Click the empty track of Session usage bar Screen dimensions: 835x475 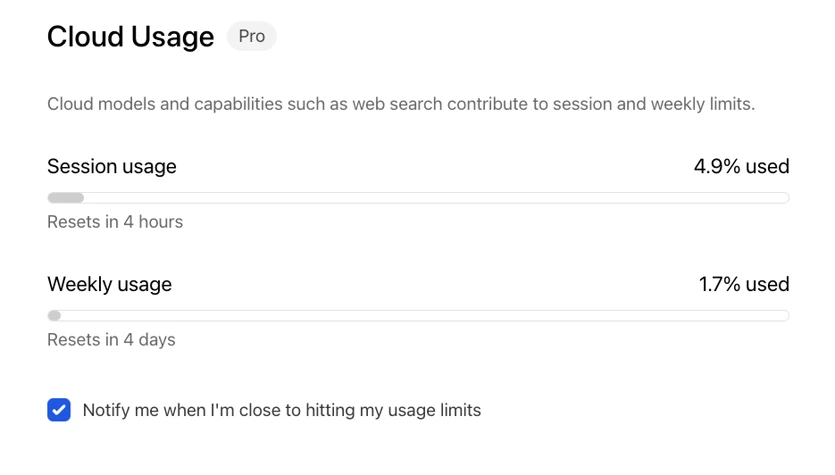point(436,198)
